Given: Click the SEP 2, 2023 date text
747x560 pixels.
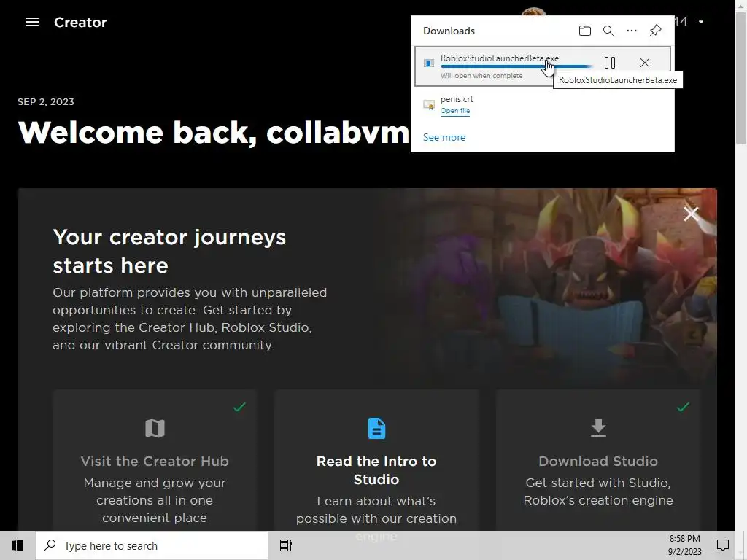Looking at the screenshot, I should coord(46,102).
